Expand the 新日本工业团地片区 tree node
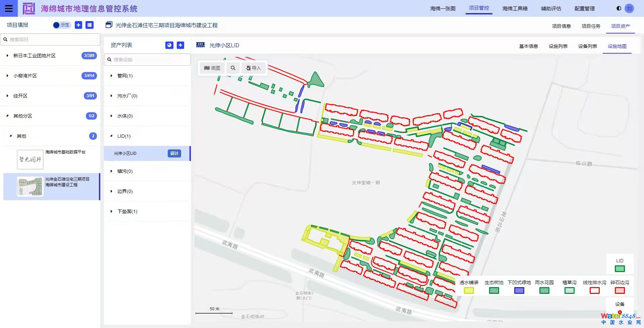Viewport: 644px width, 328px height. (x=7, y=56)
